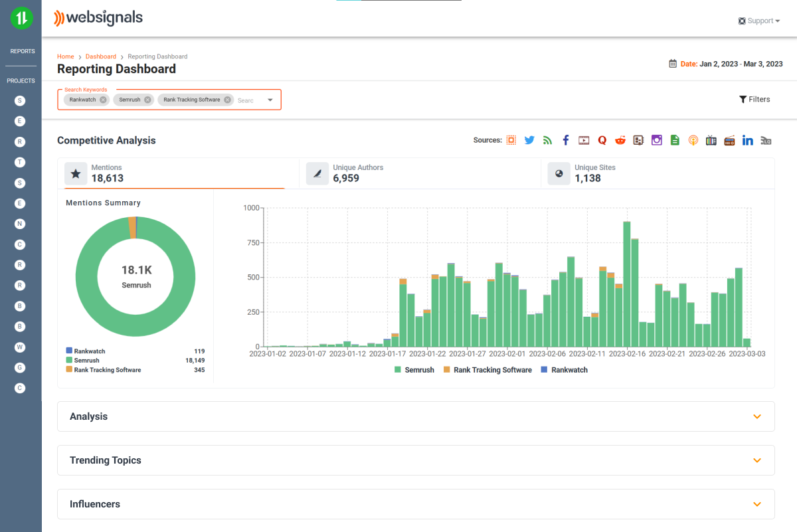
Task: Click the websignals logo
Action: [98, 18]
